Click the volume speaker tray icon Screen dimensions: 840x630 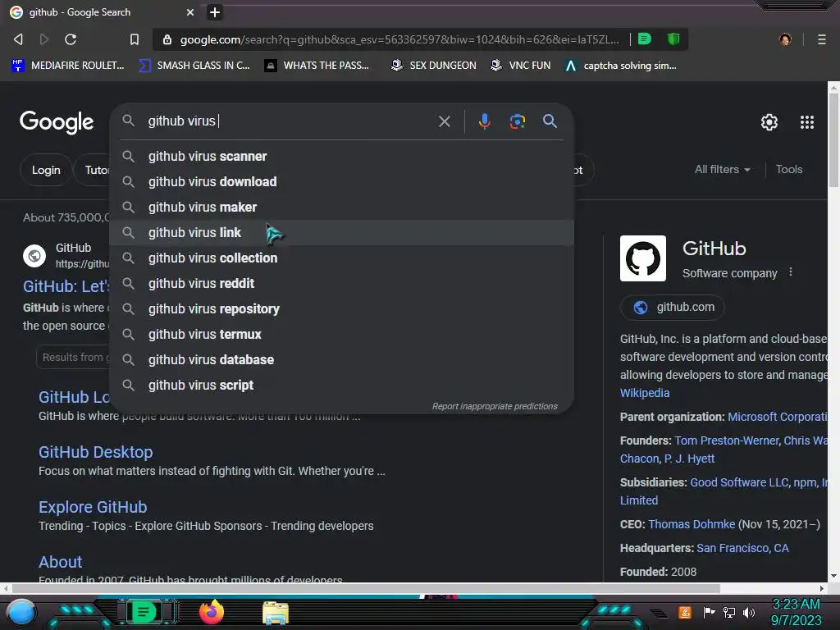click(748, 612)
